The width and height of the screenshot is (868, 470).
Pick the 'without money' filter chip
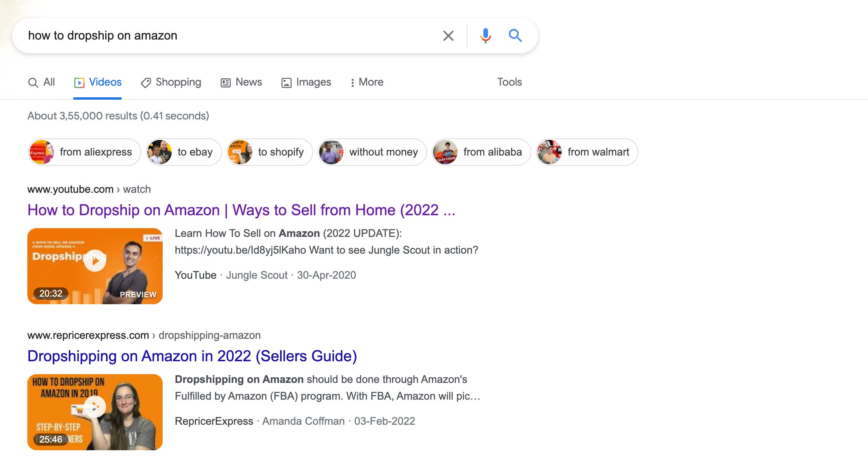point(372,152)
